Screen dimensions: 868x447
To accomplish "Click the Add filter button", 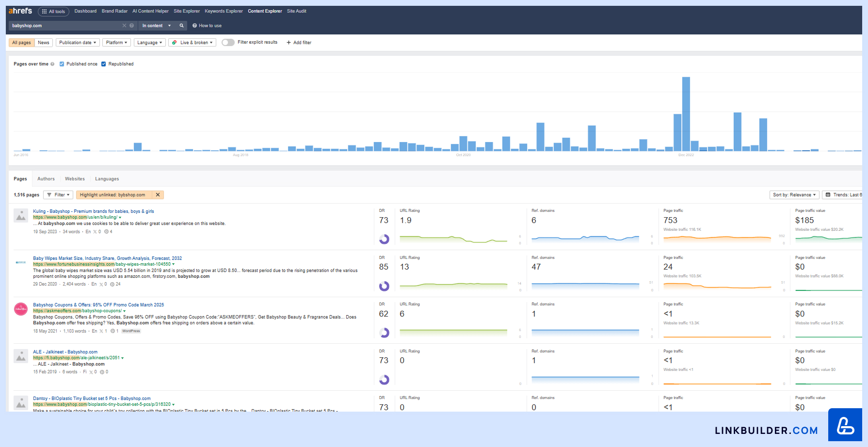I will 299,43.
